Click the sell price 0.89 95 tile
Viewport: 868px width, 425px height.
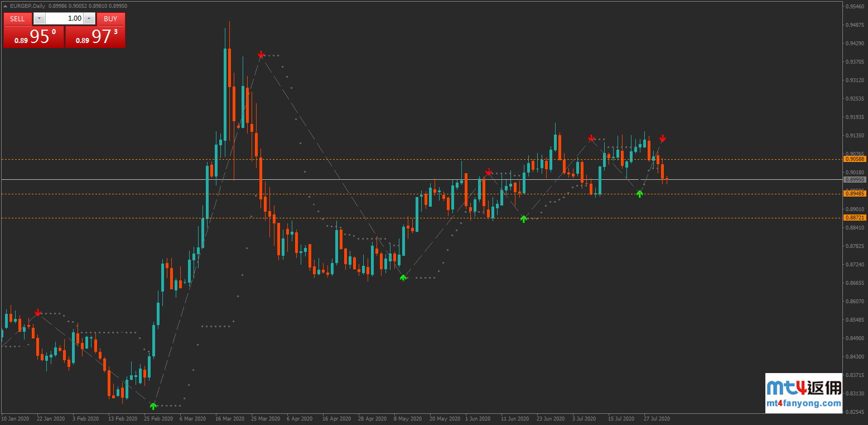click(x=33, y=37)
